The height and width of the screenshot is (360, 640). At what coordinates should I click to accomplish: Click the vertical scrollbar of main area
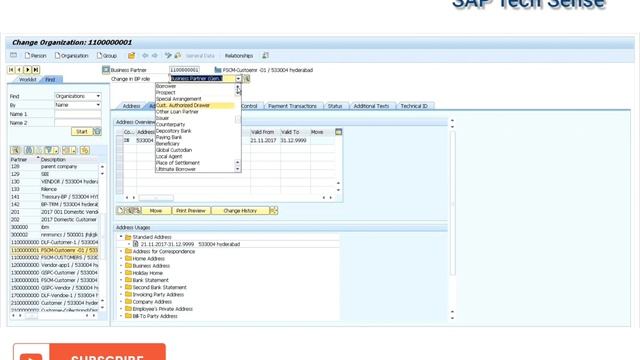(x=452, y=204)
